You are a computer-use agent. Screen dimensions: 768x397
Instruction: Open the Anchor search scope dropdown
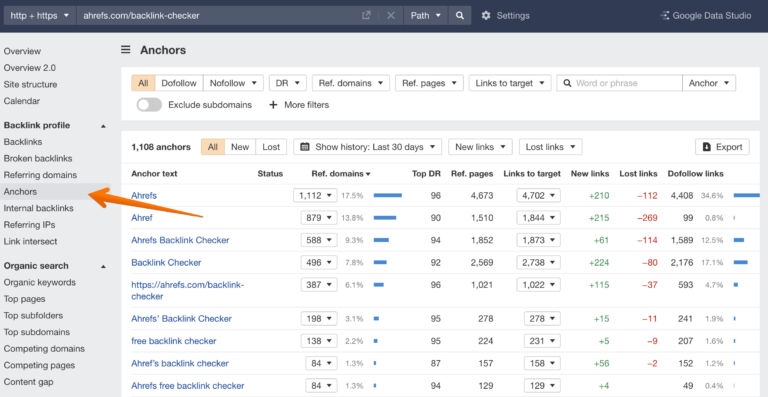(709, 83)
